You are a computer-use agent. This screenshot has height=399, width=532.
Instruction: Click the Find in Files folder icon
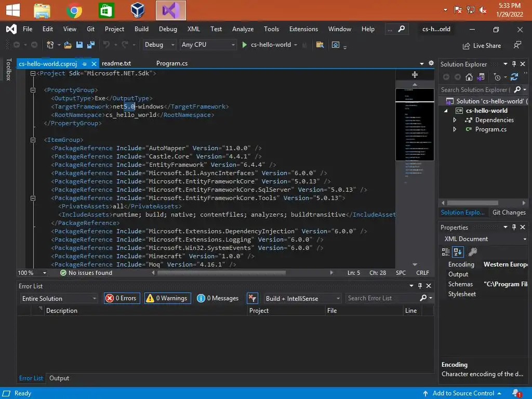pos(320,45)
